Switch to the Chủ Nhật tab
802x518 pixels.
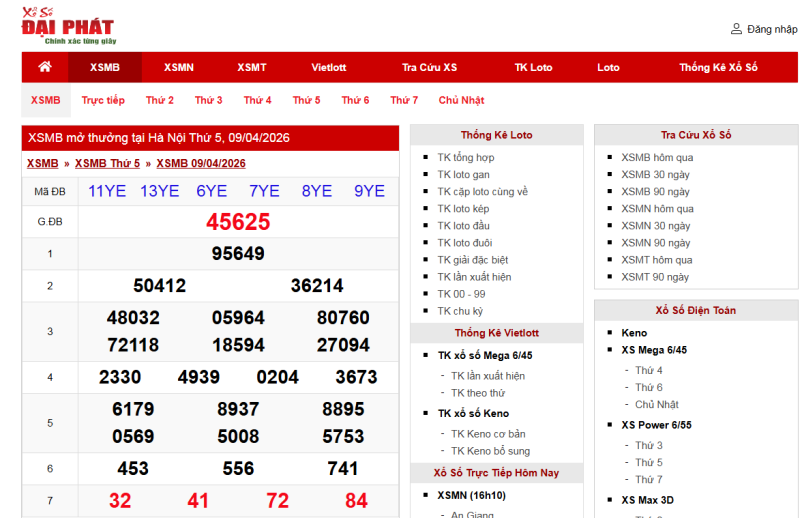(461, 100)
